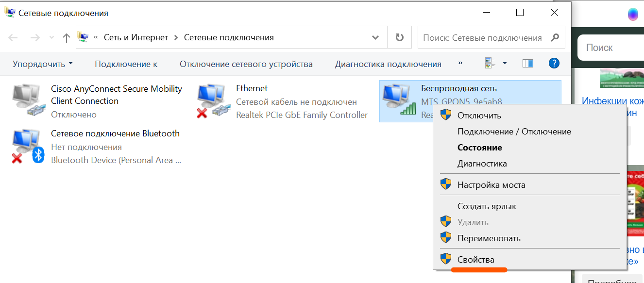Show more toolbar commands with chevron
This screenshot has width=644, height=283.
[x=460, y=64]
